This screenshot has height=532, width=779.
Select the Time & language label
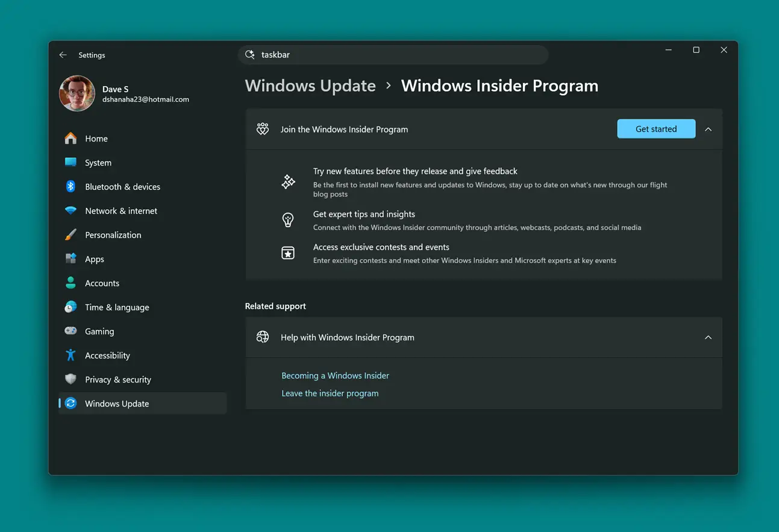[x=117, y=307]
